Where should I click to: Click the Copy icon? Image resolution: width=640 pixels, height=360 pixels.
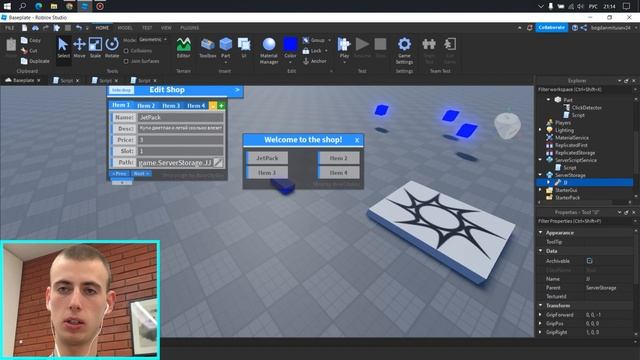[24, 40]
